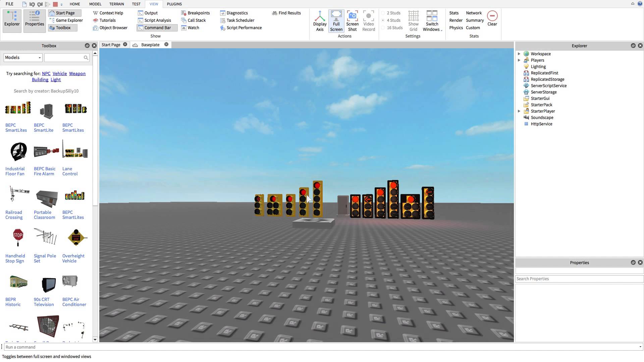Expand the Players tree node
This screenshot has height=362, width=644.
[x=519, y=60]
